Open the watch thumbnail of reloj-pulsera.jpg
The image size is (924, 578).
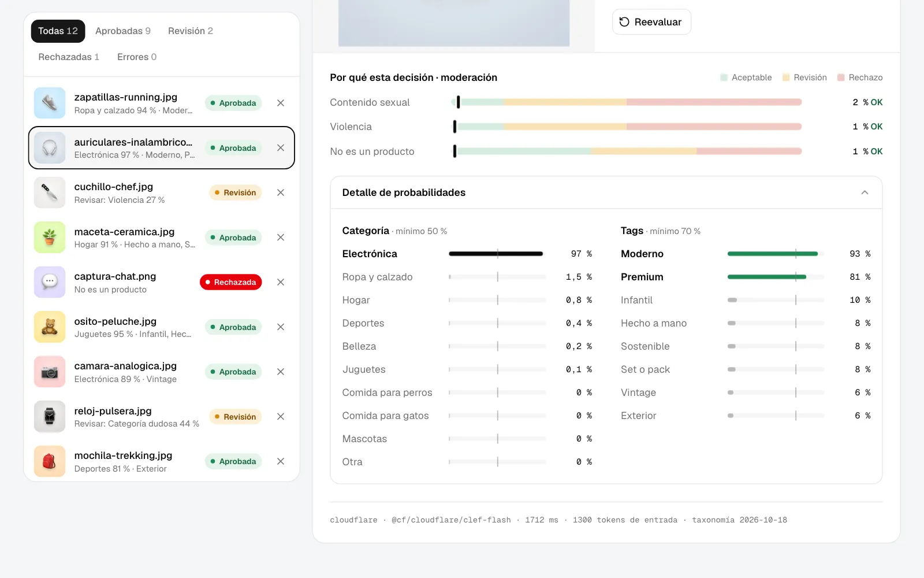tap(50, 417)
